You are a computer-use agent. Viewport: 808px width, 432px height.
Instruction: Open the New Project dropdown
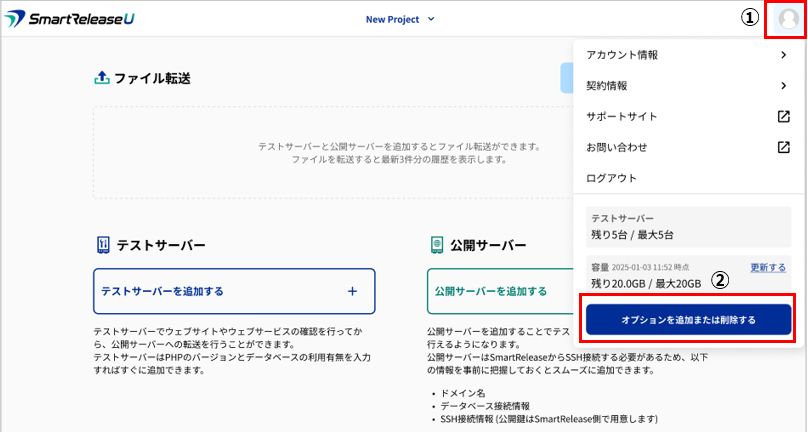coord(400,19)
